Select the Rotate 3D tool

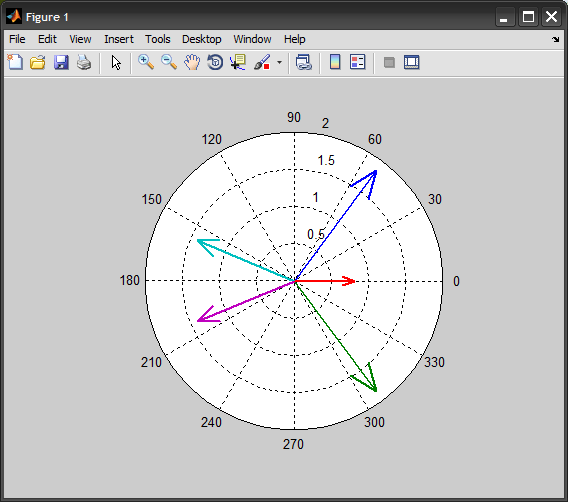215,62
